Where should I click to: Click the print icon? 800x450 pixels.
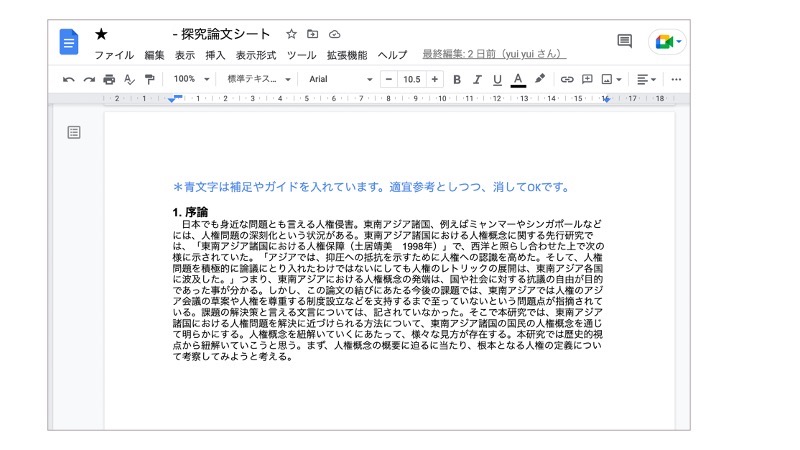point(109,79)
